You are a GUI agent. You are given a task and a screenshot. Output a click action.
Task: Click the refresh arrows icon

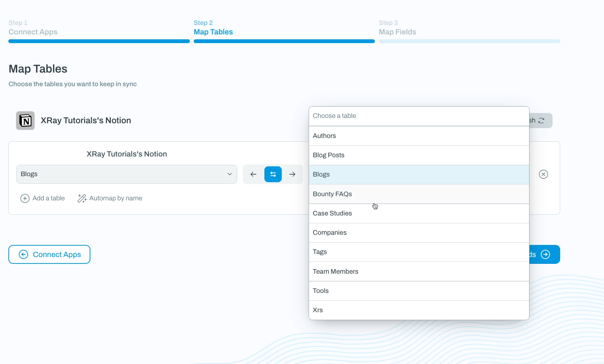(x=541, y=121)
